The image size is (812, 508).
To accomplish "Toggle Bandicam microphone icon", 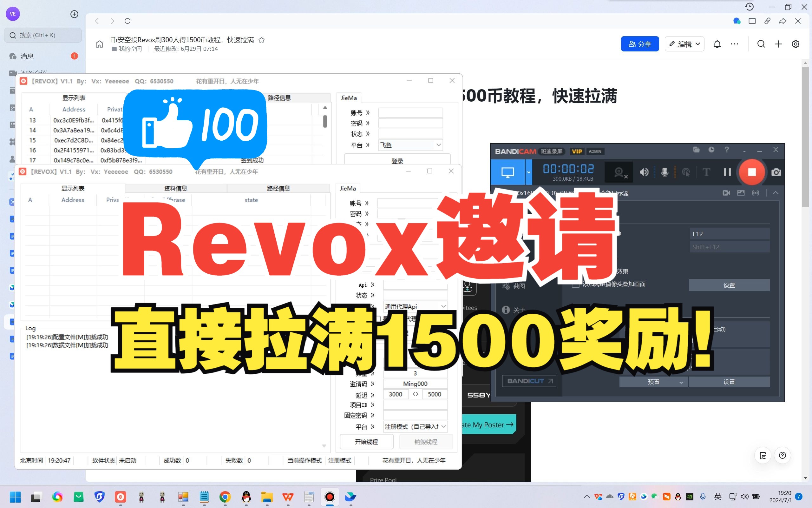I will (x=665, y=172).
